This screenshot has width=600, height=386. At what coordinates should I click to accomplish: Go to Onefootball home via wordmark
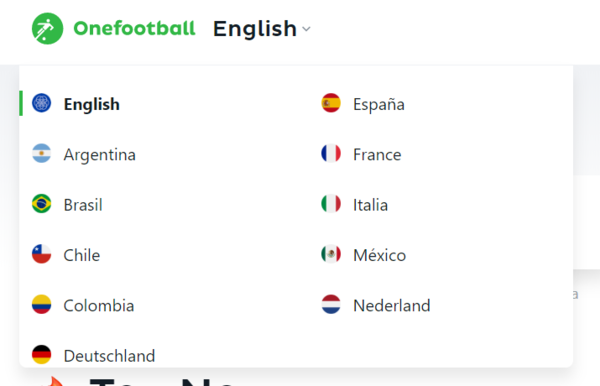point(134,29)
